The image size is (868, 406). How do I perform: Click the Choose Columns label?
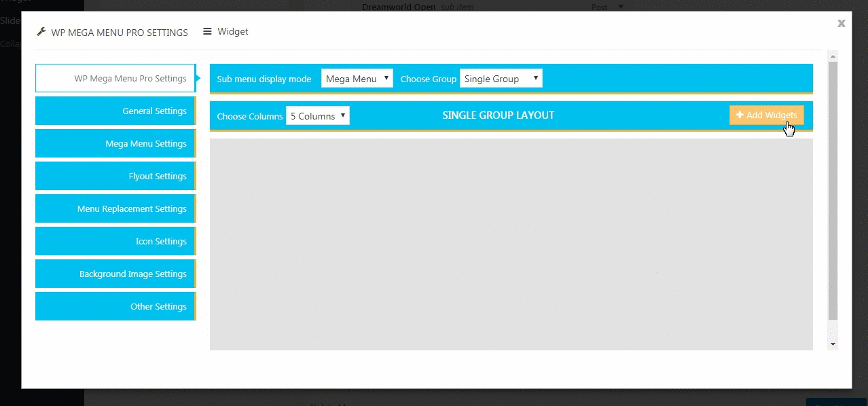point(250,116)
